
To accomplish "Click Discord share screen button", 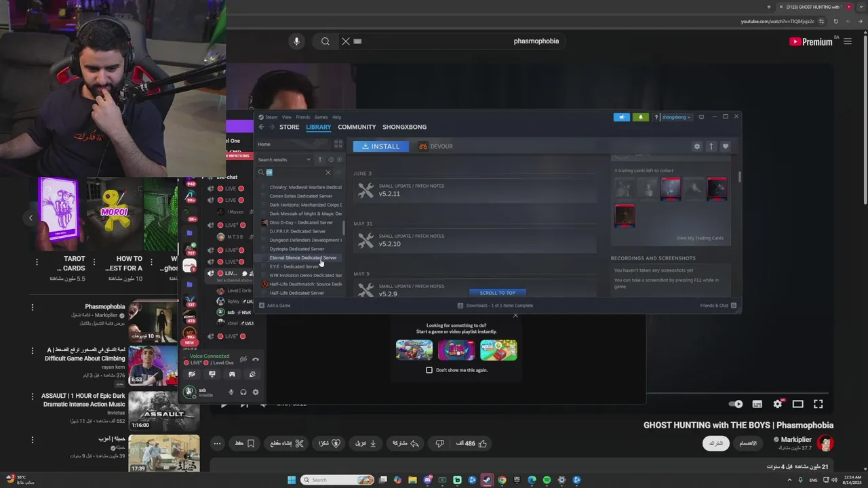I will tap(212, 374).
